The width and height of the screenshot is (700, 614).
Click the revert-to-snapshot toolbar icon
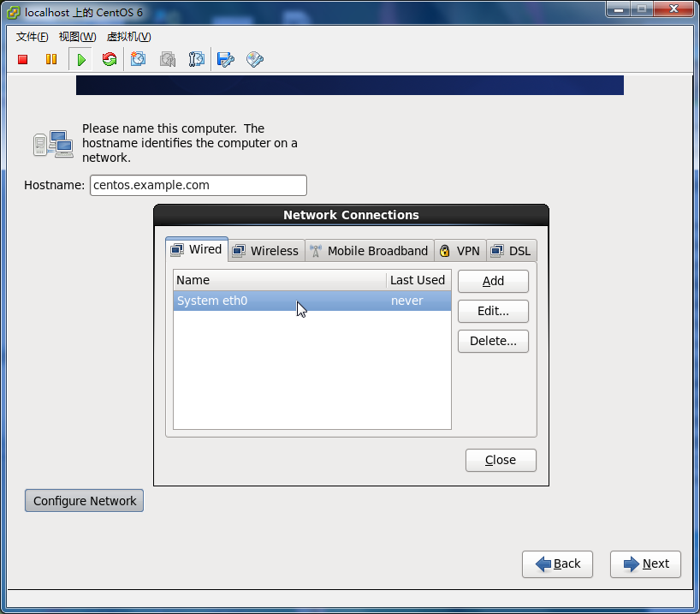[x=168, y=59]
